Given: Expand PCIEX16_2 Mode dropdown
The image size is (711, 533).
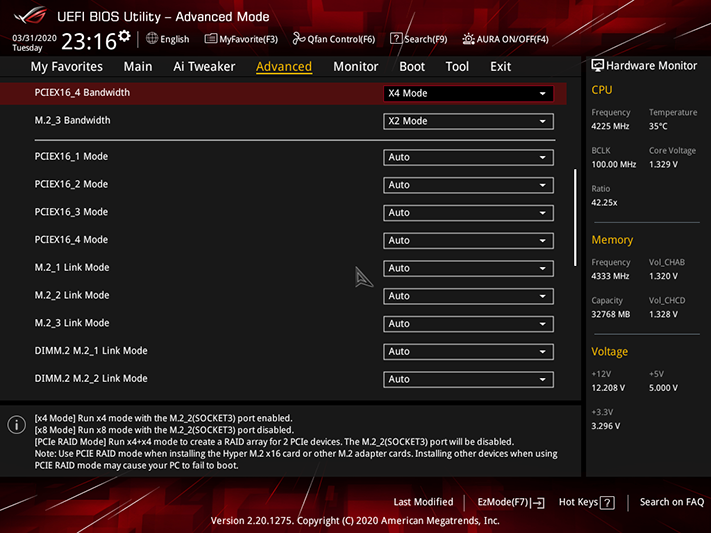Looking at the screenshot, I should (x=468, y=185).
